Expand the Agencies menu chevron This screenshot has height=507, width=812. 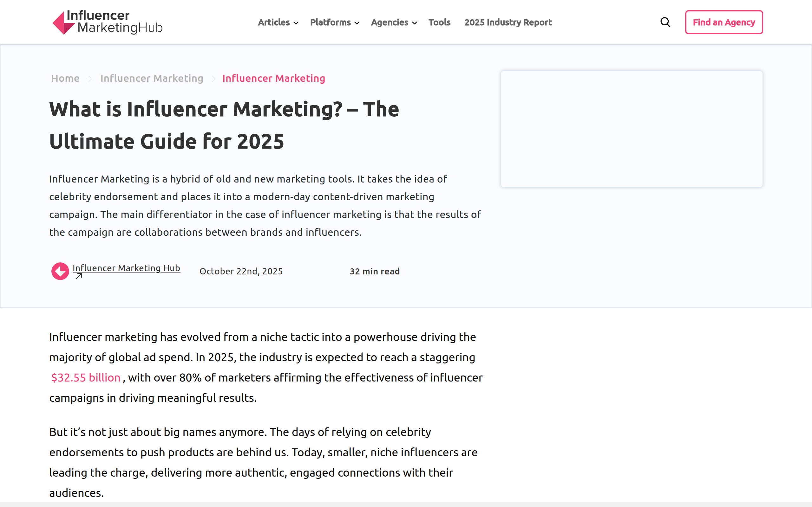(415, 23)
